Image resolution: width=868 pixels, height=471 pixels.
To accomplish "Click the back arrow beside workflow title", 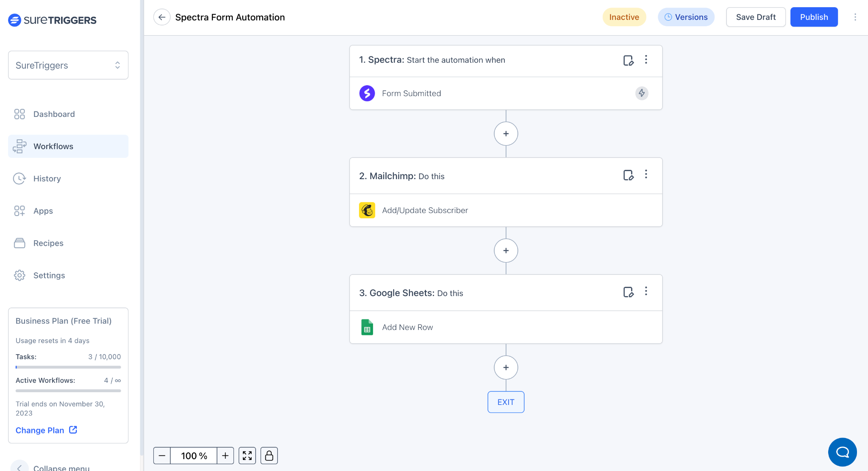I will coord(161,17).
